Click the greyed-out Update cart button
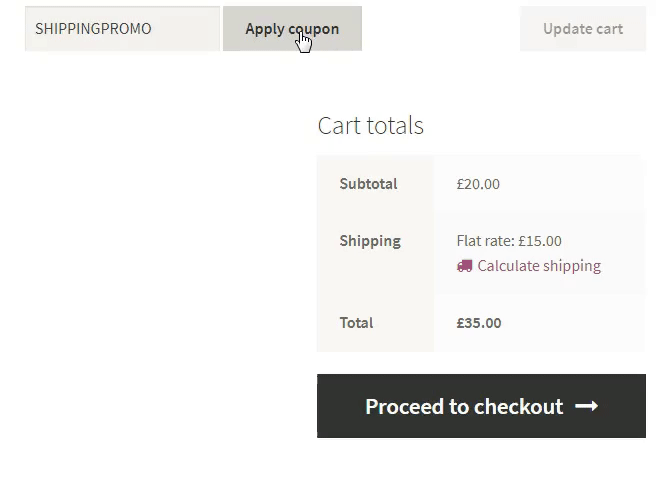 pyautogui.click(x=583, y=29)
